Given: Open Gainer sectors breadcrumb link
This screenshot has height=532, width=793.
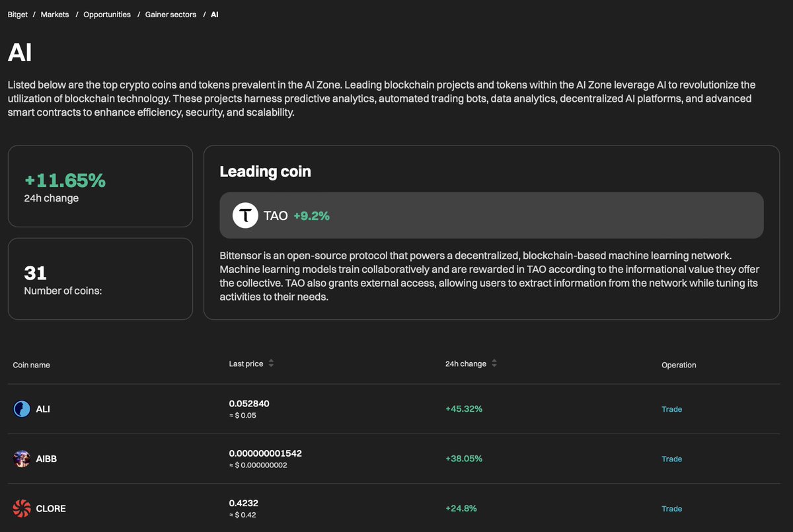Looking at the screenshot, I should point(170,15).
